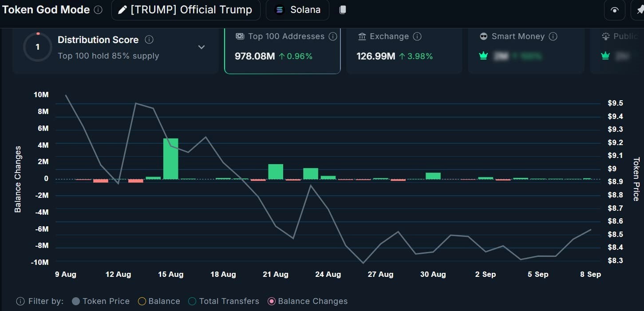Click the "$8.3" price axis label
The image size is (644, 311).
pos(616,260)
